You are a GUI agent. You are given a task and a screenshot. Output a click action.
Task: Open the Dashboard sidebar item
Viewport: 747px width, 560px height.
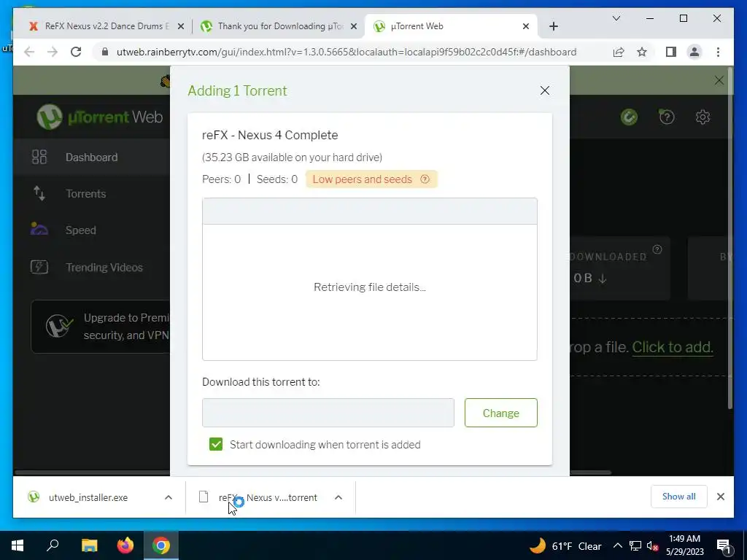click(x=91, y=157)
